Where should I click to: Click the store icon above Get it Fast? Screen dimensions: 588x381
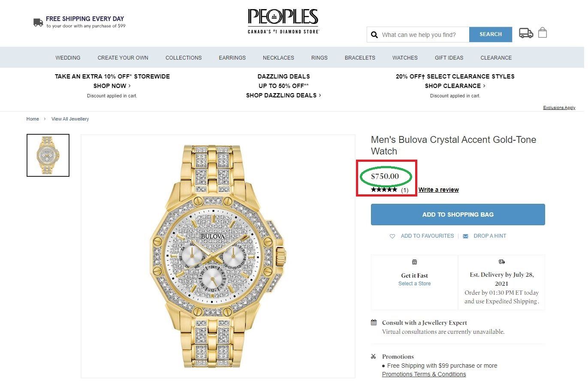pos(414,262)
